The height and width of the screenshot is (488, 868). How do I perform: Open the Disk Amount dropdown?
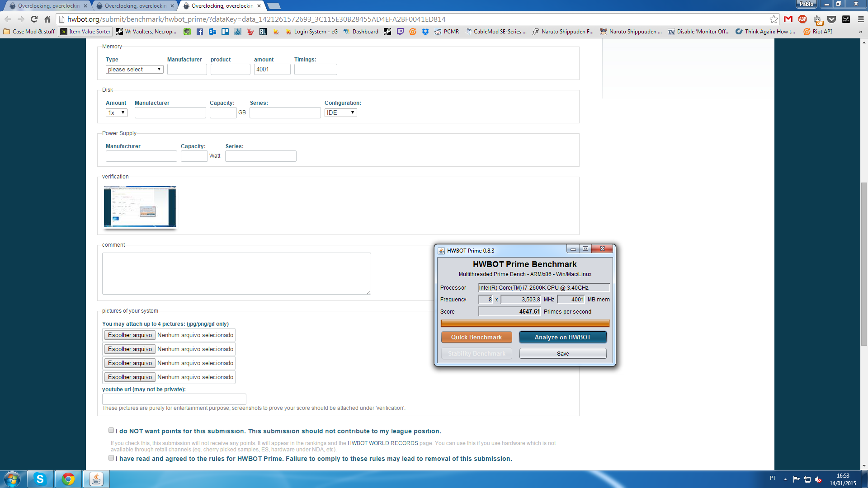tap(116, 113)
